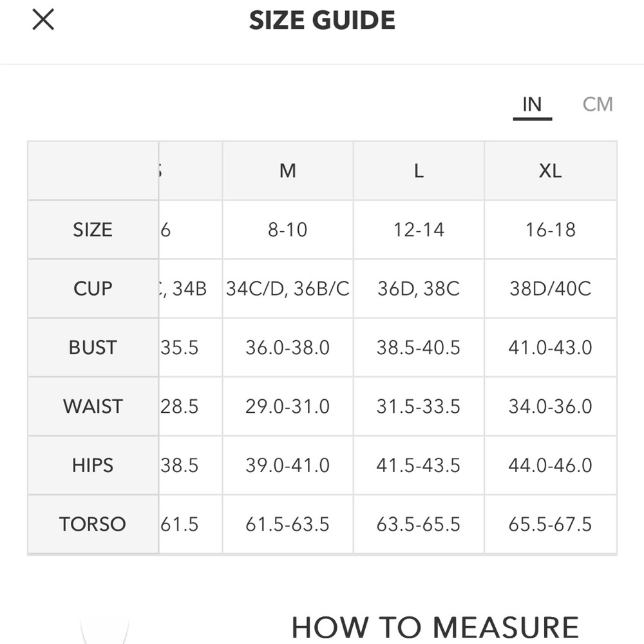This screenshot has width=644, height=644.
Task: Click the HOW TO MEASURE heading
Action: [435, 627]
